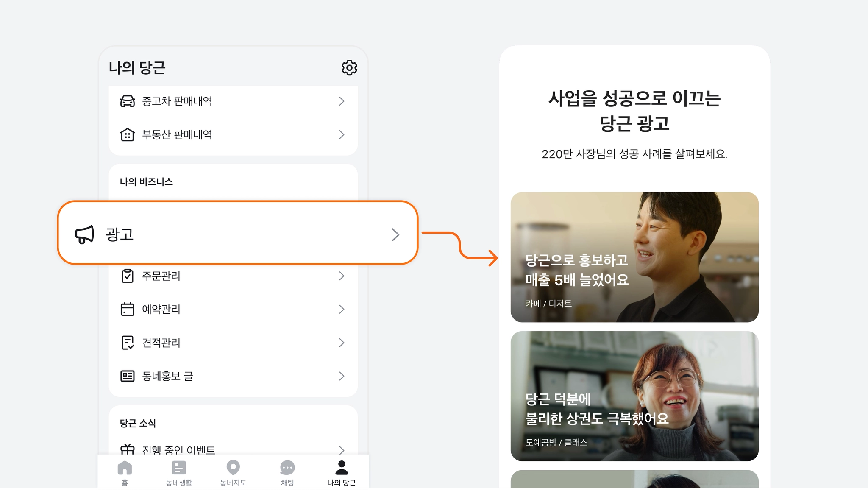Click the house icon beside 부동산 판매내역
The image size is (868, 491).
[x=127, y=134]
